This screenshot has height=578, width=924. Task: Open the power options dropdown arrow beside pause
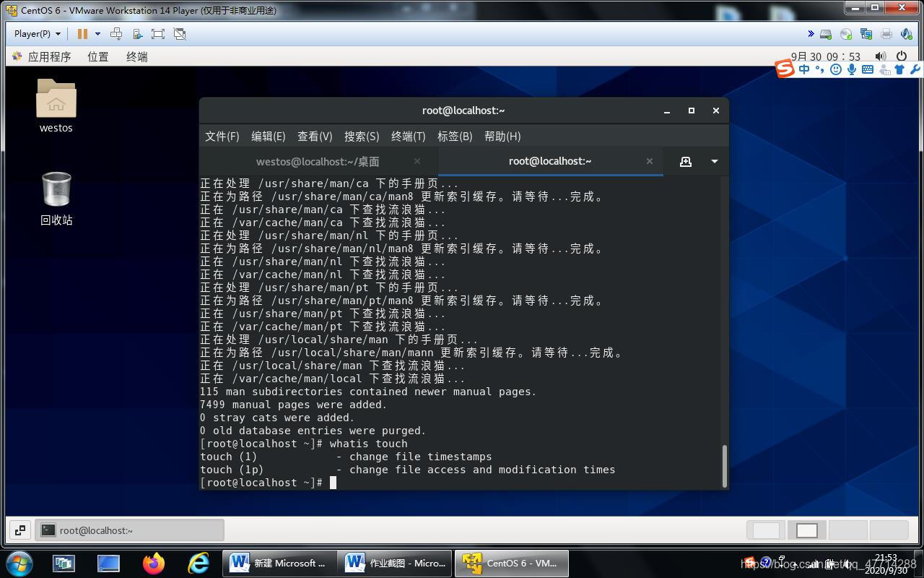pos(97,34)
